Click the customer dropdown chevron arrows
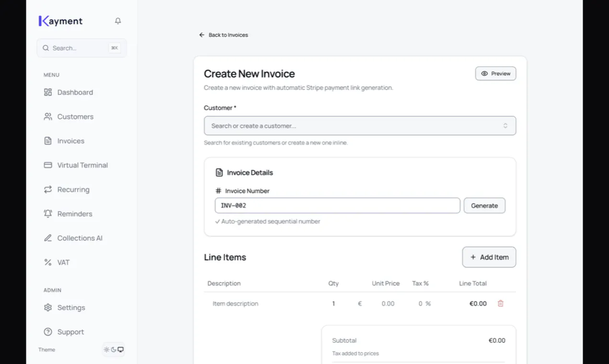609x364 pixels. click(x=505, y=125)
